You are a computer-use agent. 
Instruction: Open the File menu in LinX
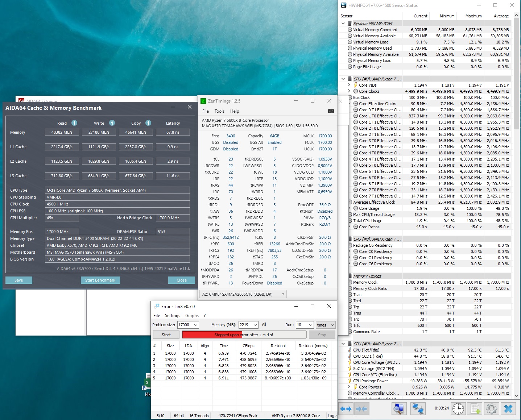point(157,316)
